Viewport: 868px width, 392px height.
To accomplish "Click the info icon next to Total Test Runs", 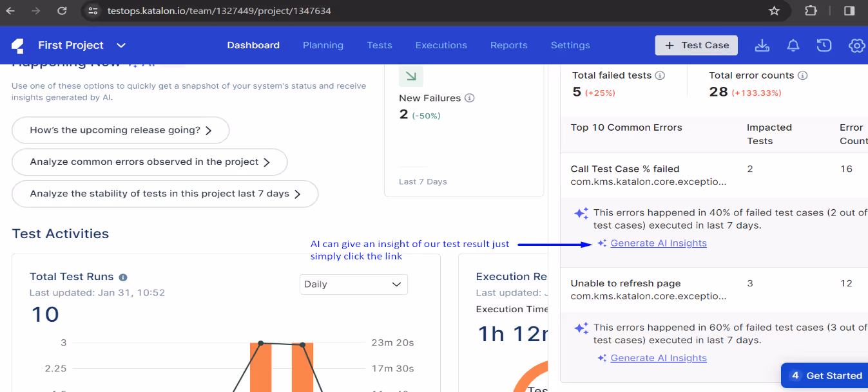I will click(123, 277).
